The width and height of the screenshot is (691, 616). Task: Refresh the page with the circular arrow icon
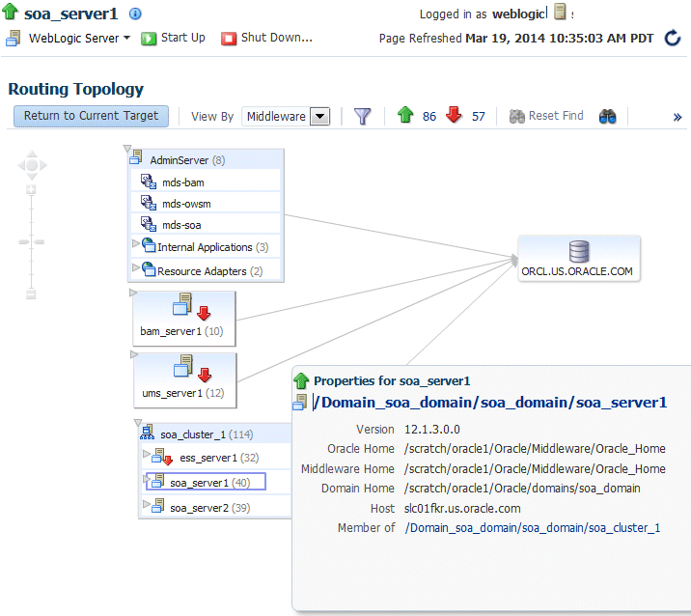click(x=673, y=38)
